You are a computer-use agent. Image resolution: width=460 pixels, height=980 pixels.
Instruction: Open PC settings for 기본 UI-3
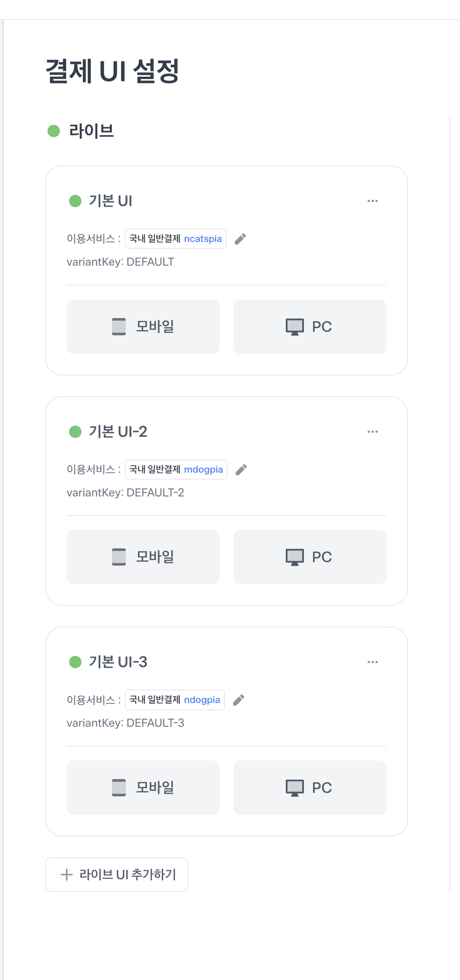coord(310,788)
